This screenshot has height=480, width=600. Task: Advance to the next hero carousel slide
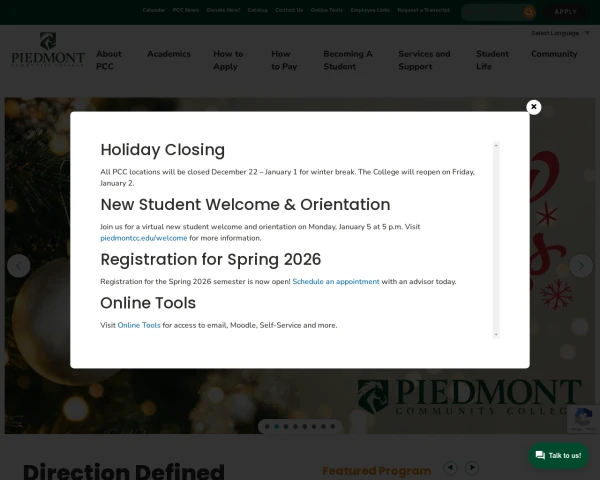[x=581, y=266]
